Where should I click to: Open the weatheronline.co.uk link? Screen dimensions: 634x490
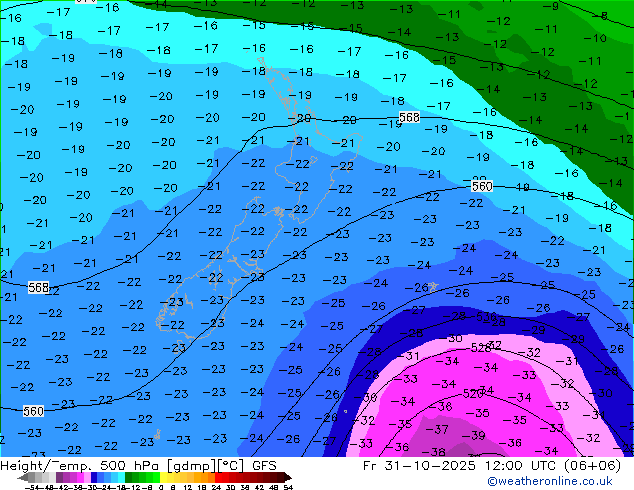(550, 481)
